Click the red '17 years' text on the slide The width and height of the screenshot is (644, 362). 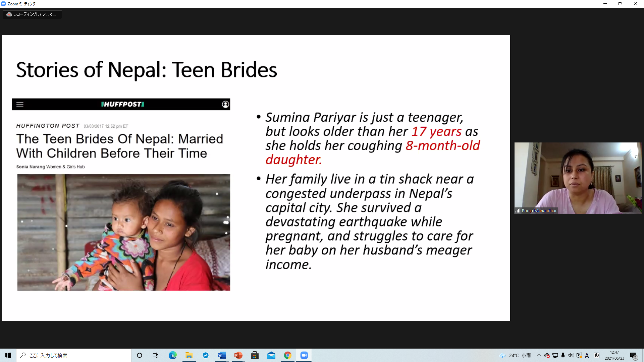[436, 132]
